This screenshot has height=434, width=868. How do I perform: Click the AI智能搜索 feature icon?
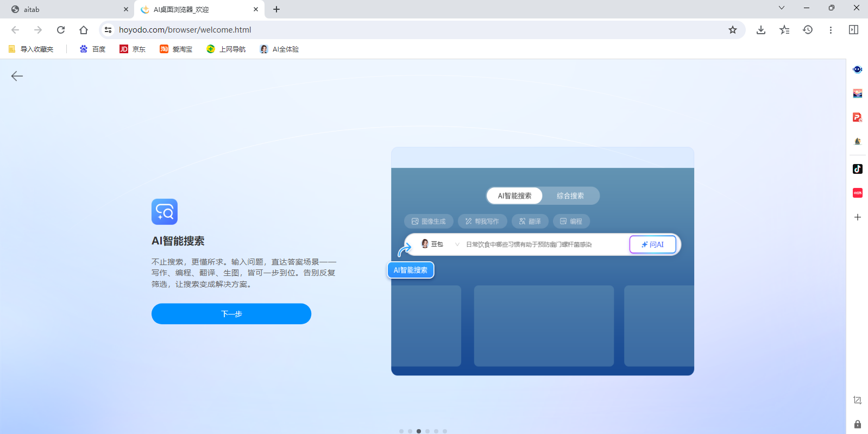[165, 212]
